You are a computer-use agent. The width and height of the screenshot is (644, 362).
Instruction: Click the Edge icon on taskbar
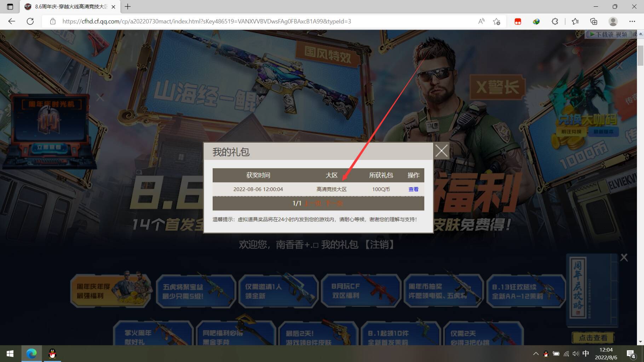[x=31, y=354]
